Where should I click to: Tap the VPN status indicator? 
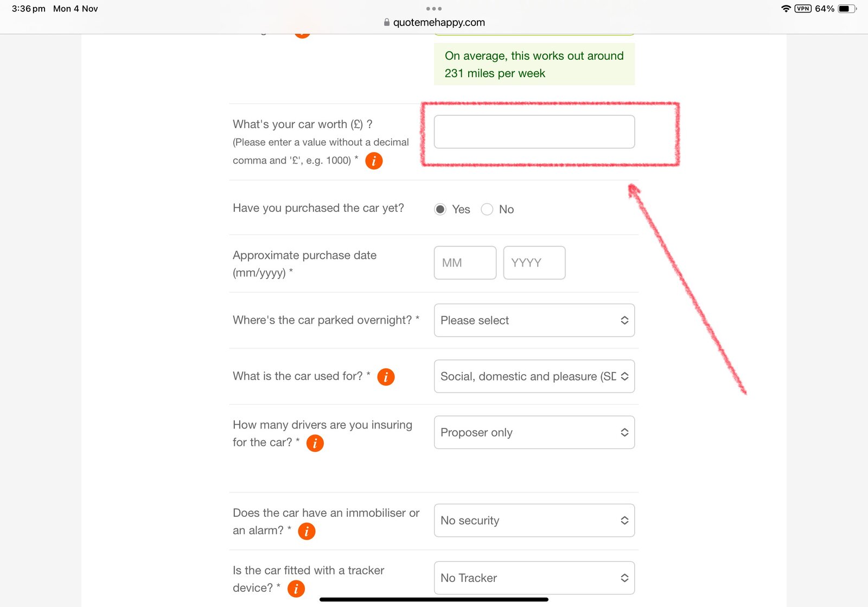click(803, 9)
